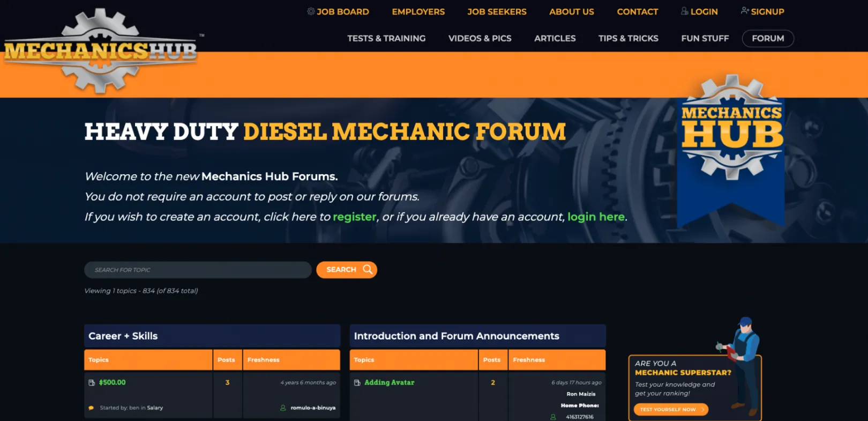Screen dimensions: 868x421
Task: Open the $500.00 forum topic
Action: pos(113,382)
